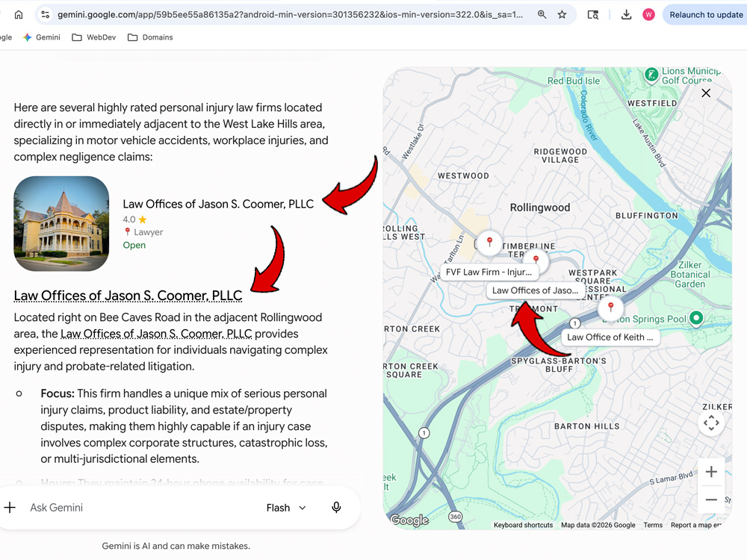Image resolution: width=747 pixels, height=560 pixels.
Task: Open the WebDev bookmarks folder
Action: (94, 37)
